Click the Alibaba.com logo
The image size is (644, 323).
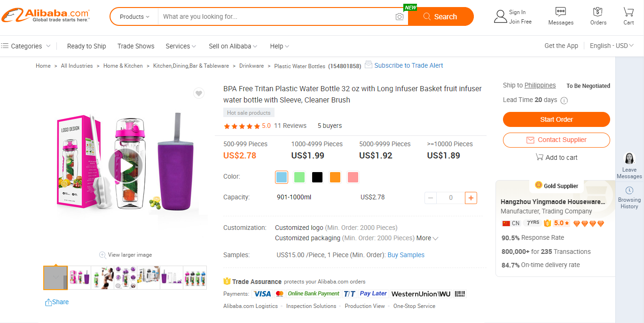(46, 15)
